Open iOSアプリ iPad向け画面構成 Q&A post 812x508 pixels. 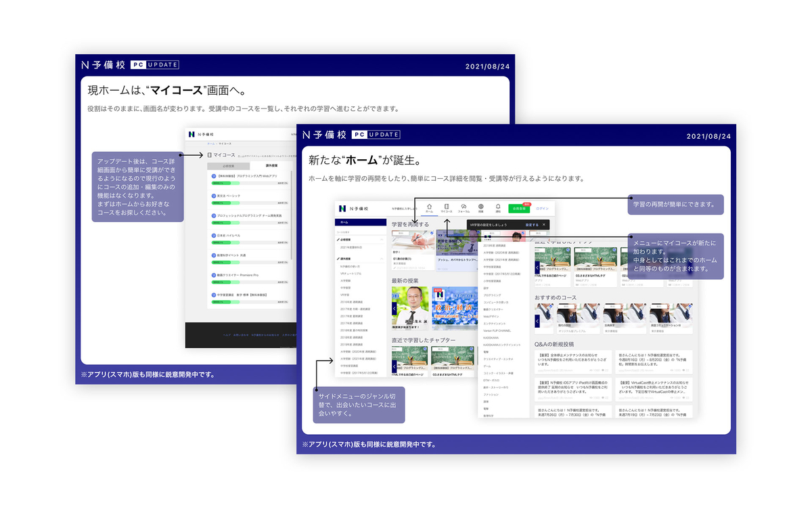(573, 389)
